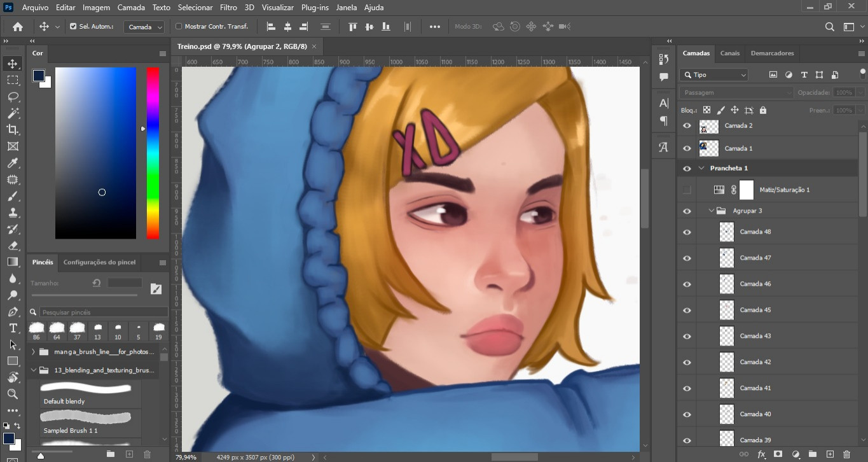Open more options ellipsis in options bar

(435, 27)
